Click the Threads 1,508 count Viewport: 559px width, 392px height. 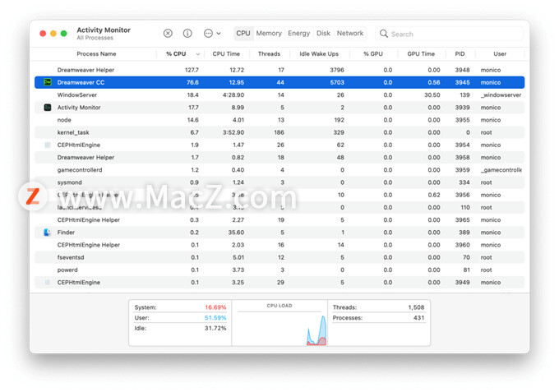coord(416,307)
